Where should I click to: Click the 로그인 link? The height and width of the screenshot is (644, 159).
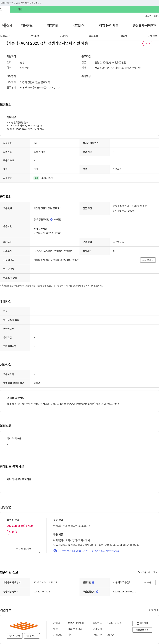coord(148,16)
